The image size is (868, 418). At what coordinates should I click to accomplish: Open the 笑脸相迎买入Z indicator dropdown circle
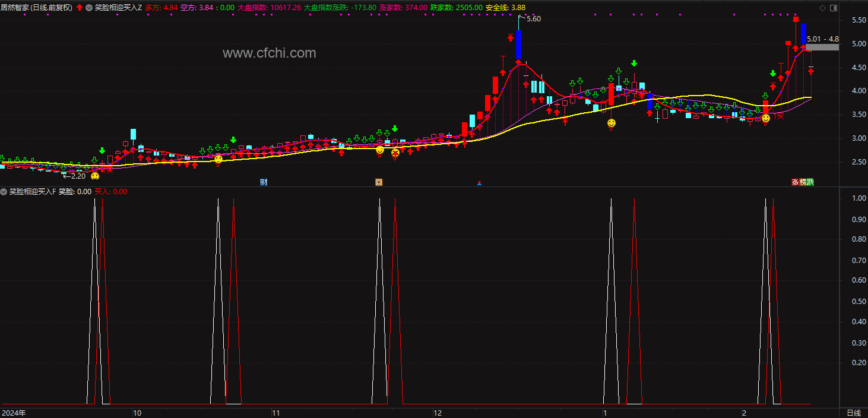89,8
